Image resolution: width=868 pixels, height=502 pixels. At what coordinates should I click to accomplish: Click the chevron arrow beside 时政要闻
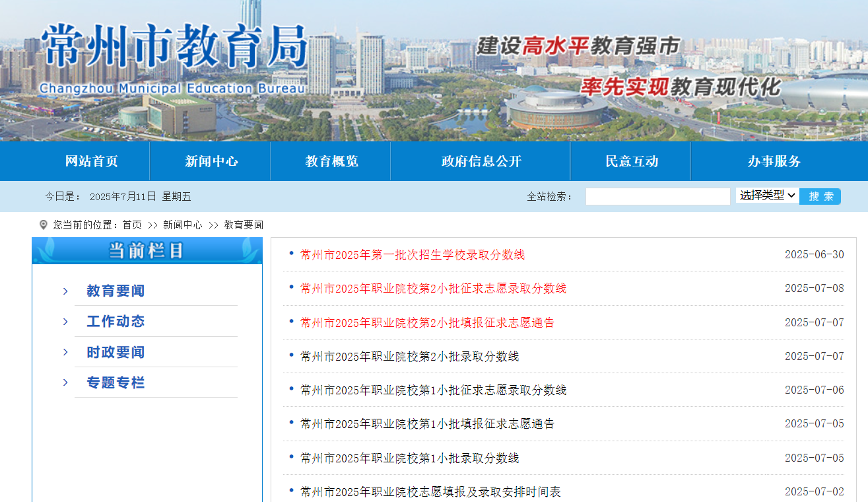(65, 352)
